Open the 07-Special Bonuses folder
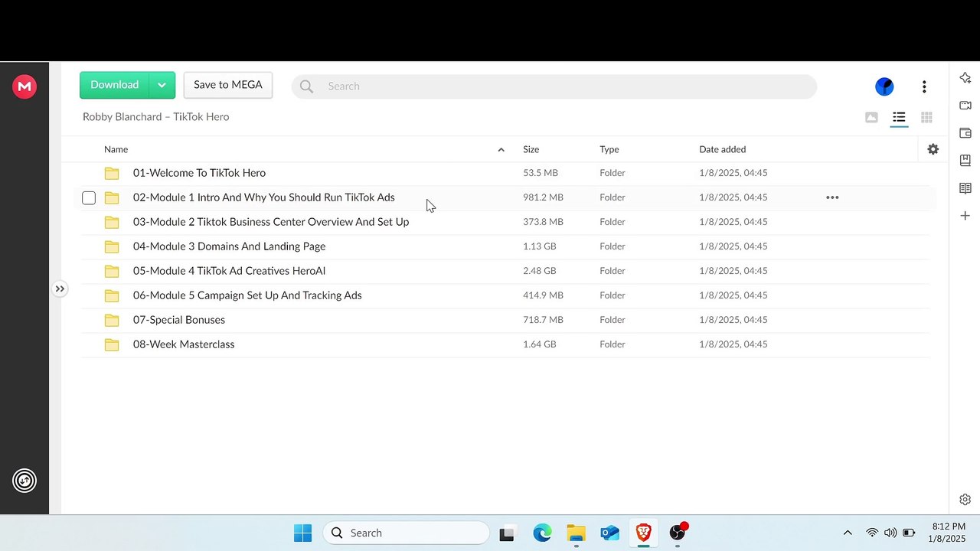Viewport: 980px width, 551px height. click(179, 320)
